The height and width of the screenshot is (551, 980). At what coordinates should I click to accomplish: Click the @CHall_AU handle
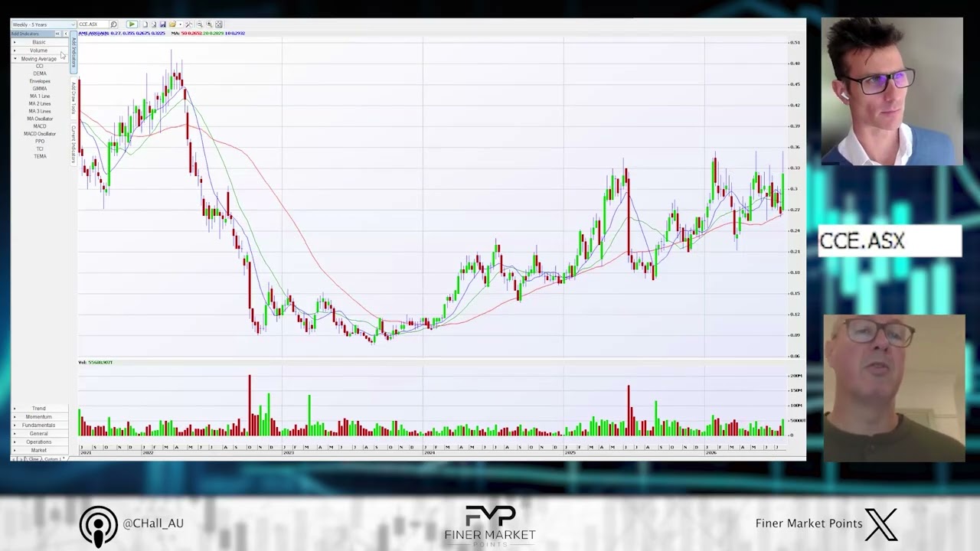pos(153,523)
